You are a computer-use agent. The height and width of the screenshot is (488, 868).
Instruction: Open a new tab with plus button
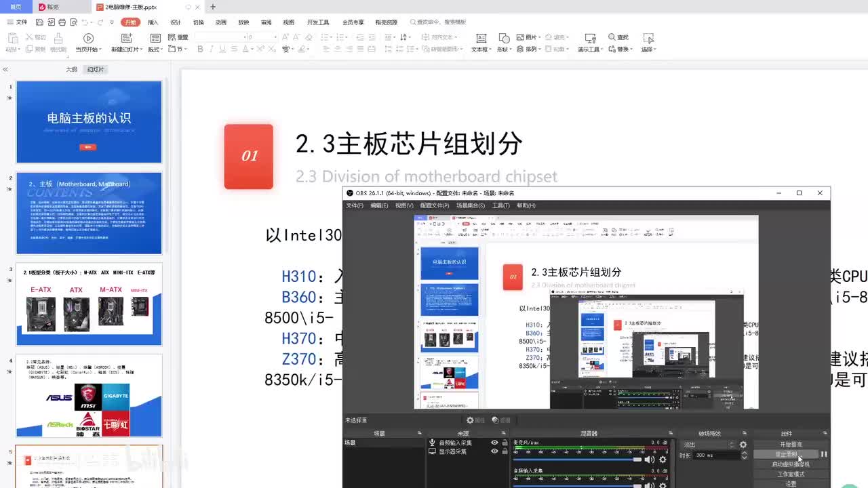[213, 7]
